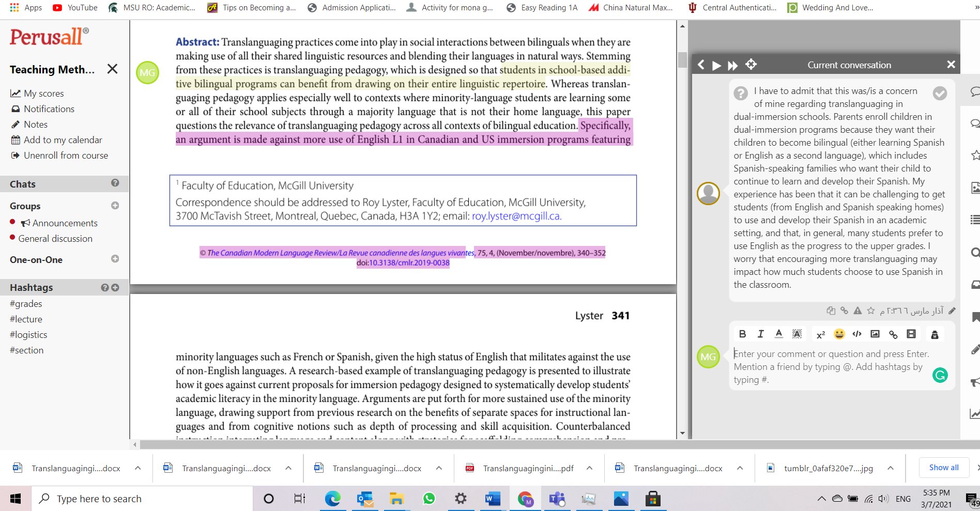Go to previous conversation with left arrow
The width and height of the screenshot is (980, 511).
[701, 65]
